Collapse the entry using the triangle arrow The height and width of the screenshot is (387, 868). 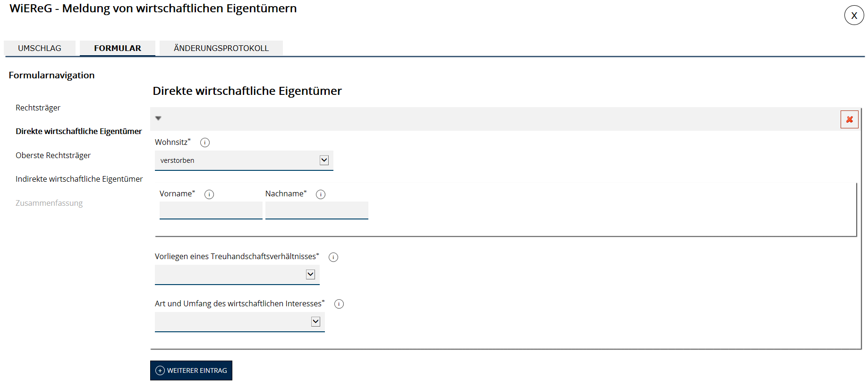pos(158,118)
